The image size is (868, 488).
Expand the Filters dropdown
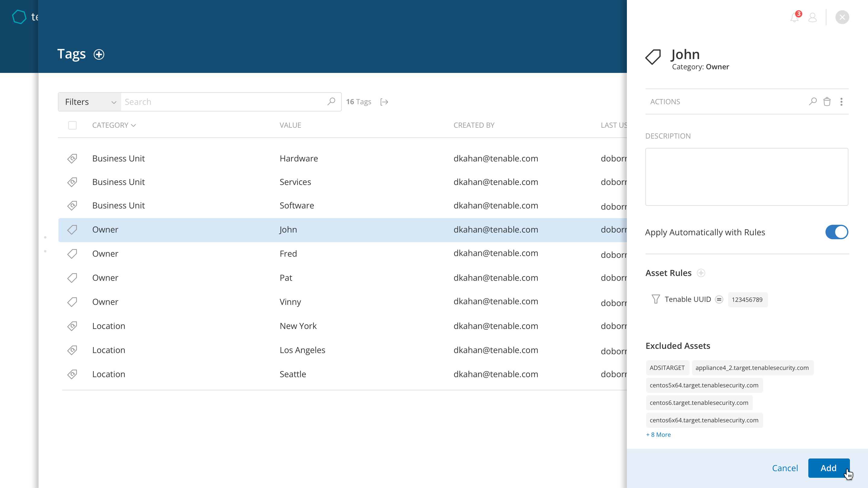(90, 102)
